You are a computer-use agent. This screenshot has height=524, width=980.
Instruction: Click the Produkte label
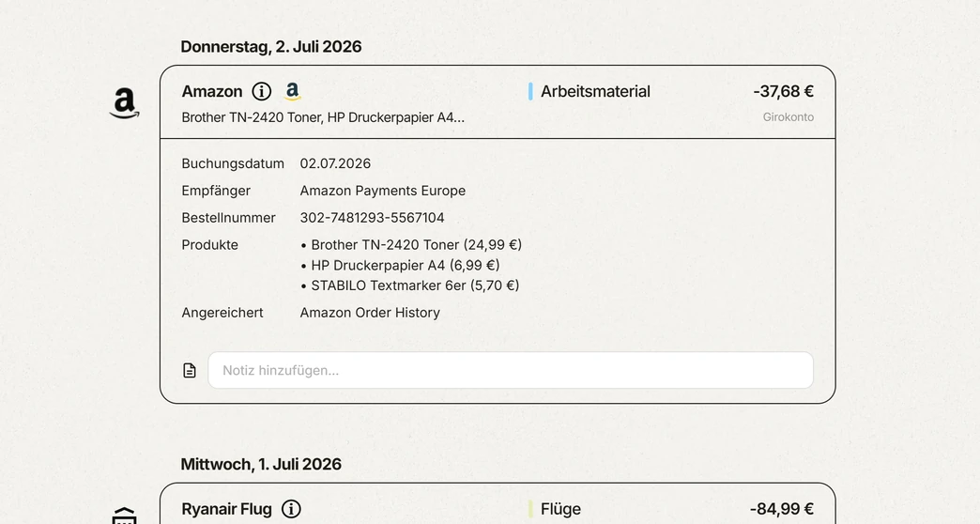(x=209, y=245)
